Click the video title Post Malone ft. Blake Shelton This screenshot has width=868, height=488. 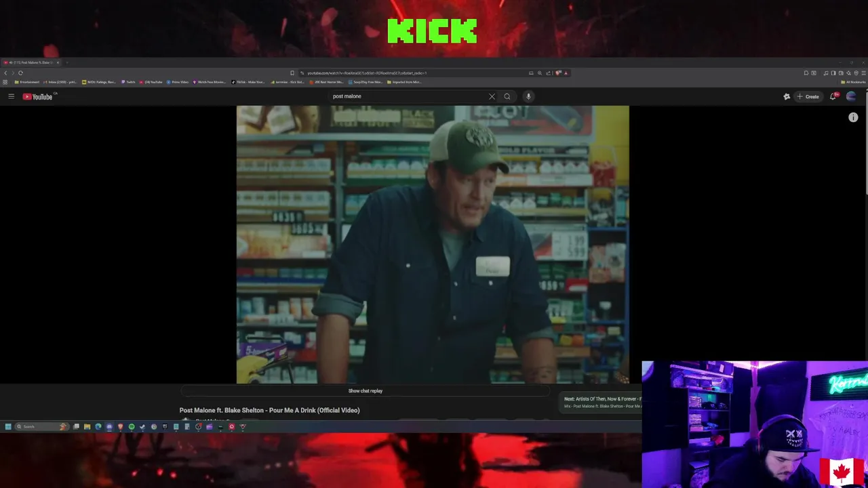pos(269,410)
